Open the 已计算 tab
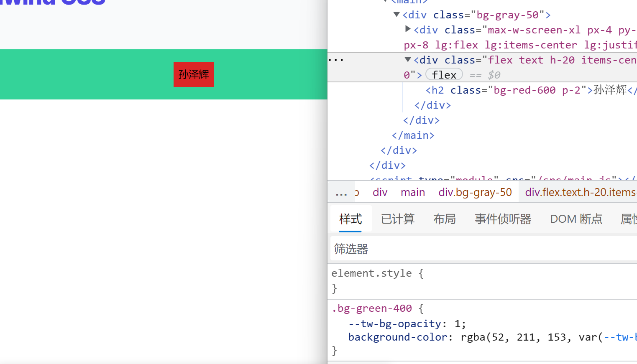 click(397, 219)
